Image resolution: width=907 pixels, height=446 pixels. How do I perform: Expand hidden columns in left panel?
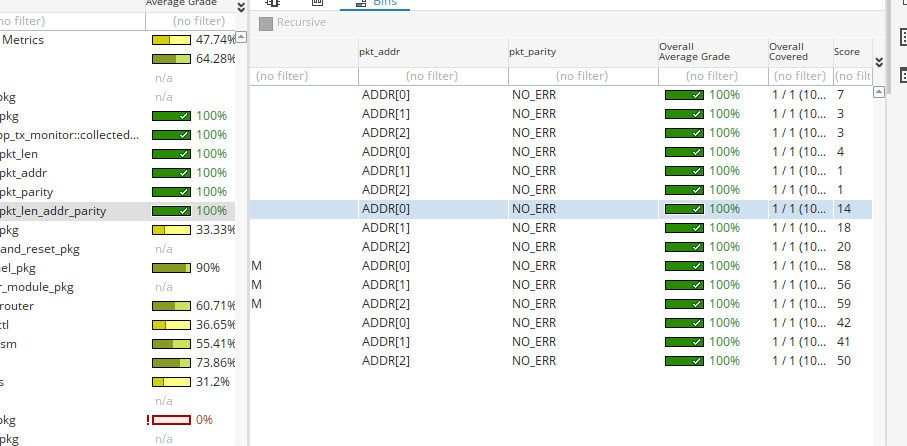pos(240,8)
